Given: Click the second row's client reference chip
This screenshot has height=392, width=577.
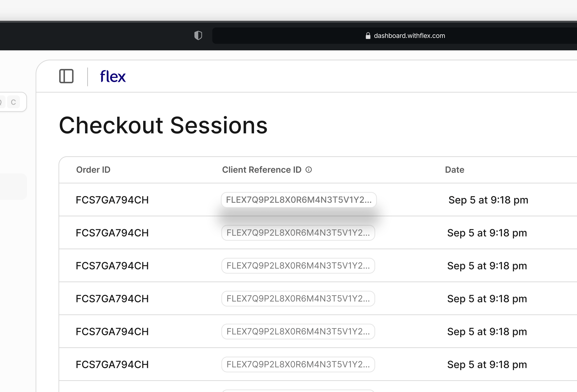Looking at the screenshot, I should click(298, 233).
